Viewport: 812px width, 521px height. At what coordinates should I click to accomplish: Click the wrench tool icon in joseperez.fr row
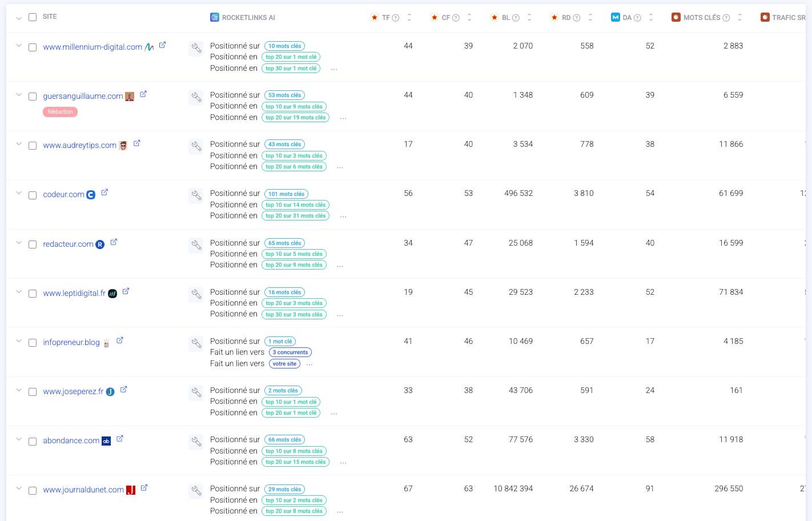coord(196,392)
